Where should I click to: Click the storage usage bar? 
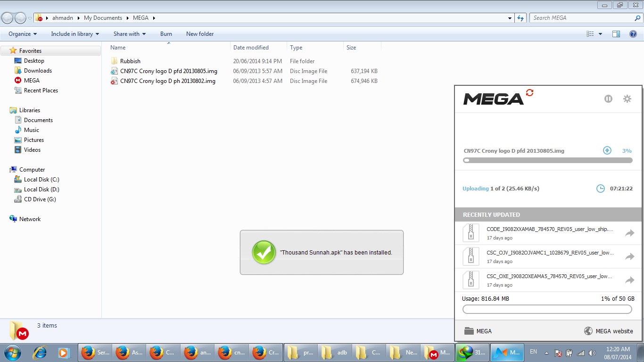click(x=547, y=309)
